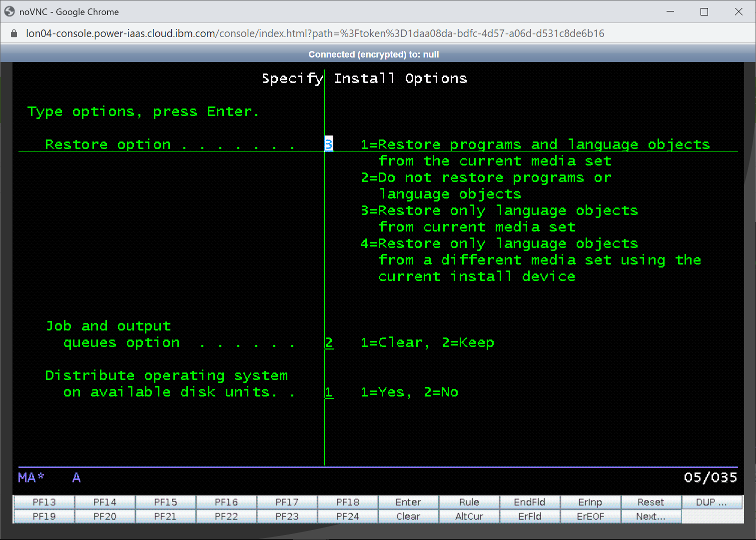Select the Restore option input field
The width and height of the screenshot is (756, 540).
tap(329, 144)
